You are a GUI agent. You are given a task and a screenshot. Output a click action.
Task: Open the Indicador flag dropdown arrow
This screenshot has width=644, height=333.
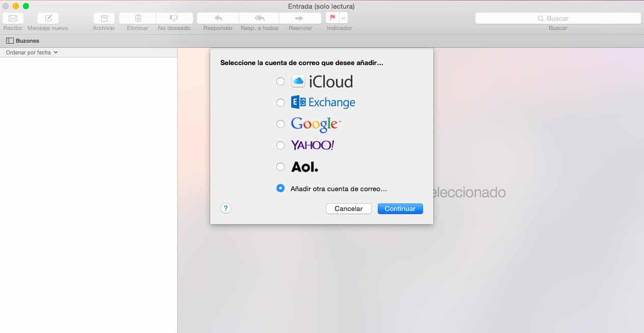coord(344,18)
